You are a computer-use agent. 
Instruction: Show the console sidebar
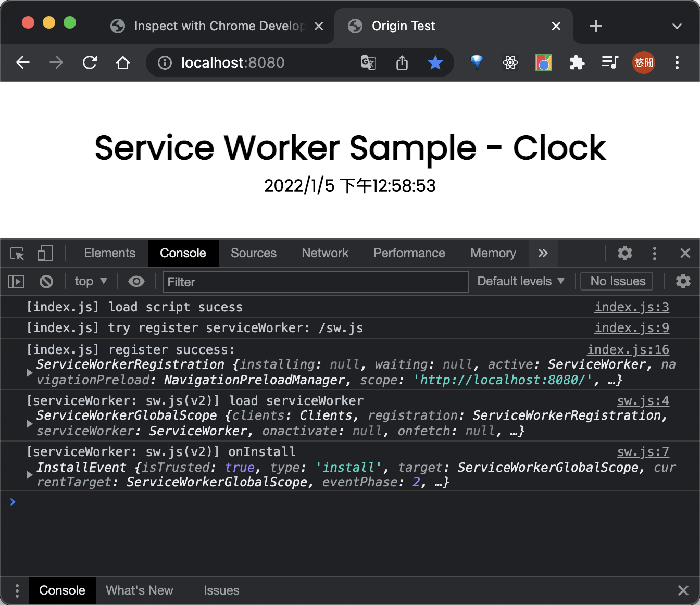(16, 281)
